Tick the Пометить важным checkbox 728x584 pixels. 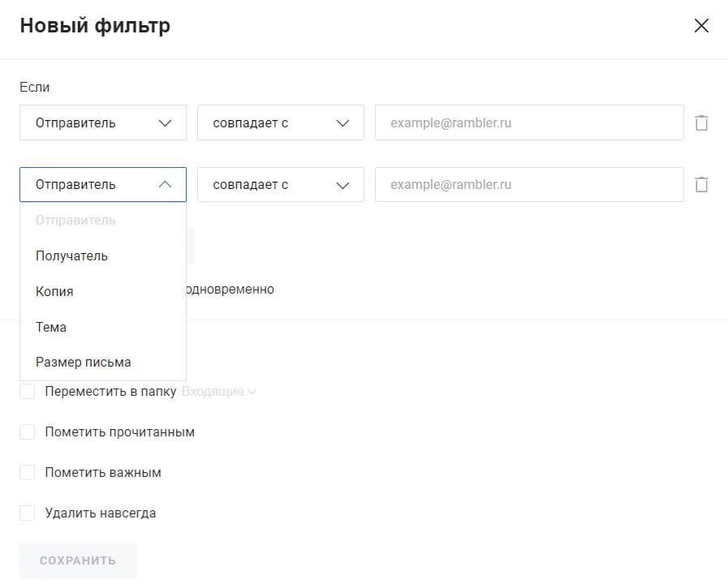pyautogui.click(x=28, y=473)
